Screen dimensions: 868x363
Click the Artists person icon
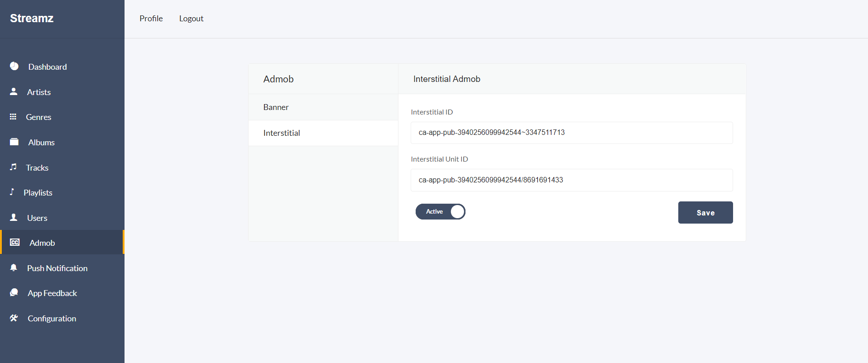point(14,91)
